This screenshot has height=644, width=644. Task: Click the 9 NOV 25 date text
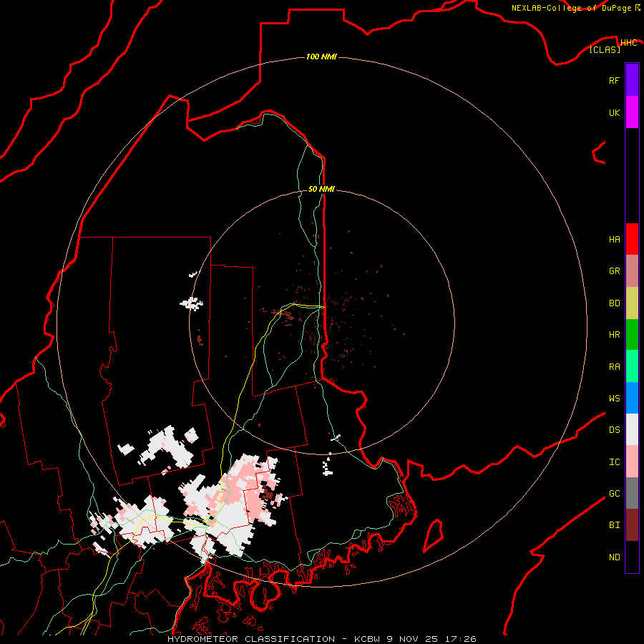tap(412, 639)
